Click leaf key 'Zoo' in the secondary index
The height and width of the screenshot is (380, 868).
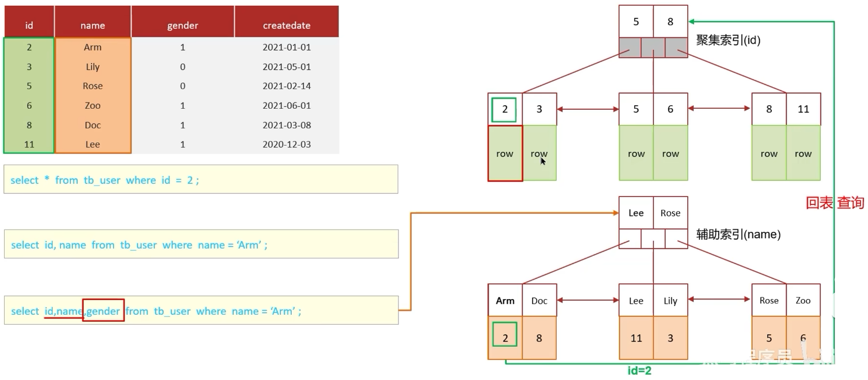click(x=803, y=301)
